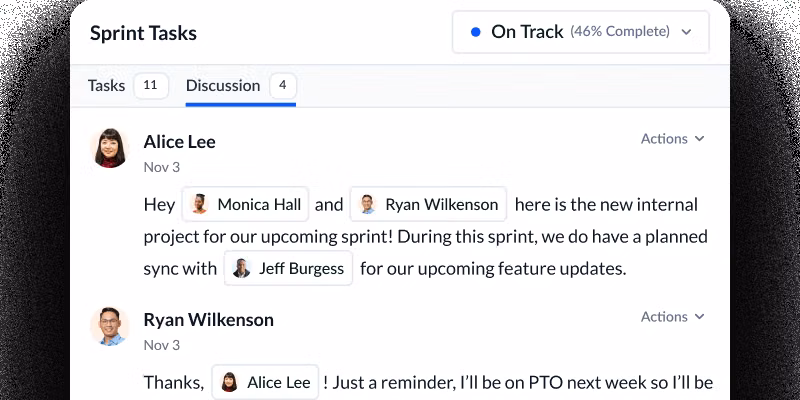Click the Alice Lee mention chip
The height and width of the screenshot is (400, 800).
(265, 382)
